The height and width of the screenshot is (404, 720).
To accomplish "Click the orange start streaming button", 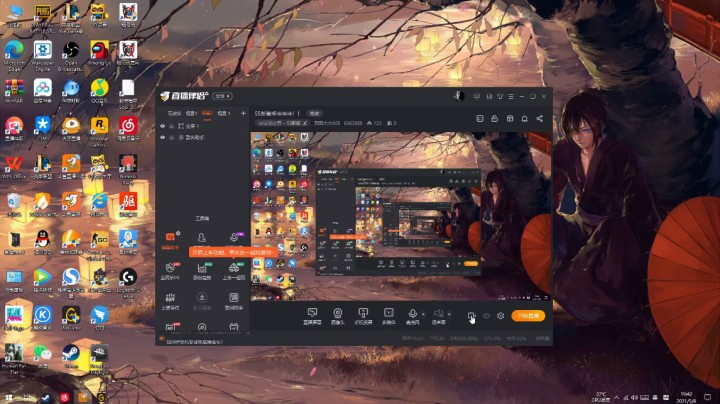I will pos(528,316).
